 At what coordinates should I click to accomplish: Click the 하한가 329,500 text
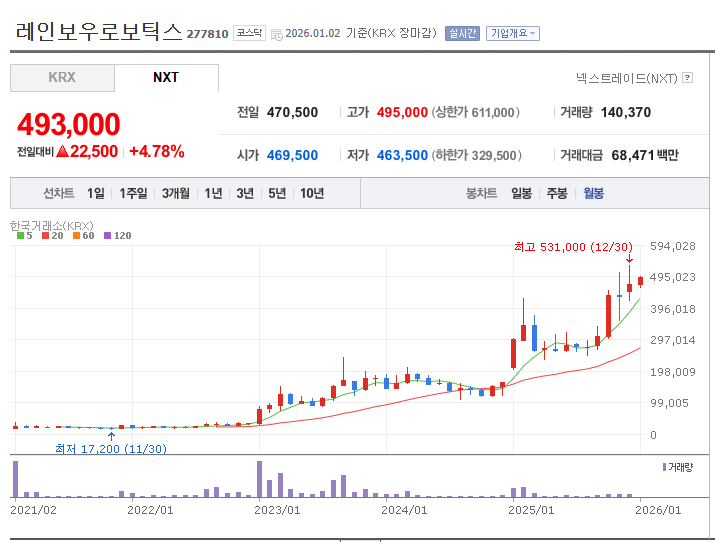(477, 155)
